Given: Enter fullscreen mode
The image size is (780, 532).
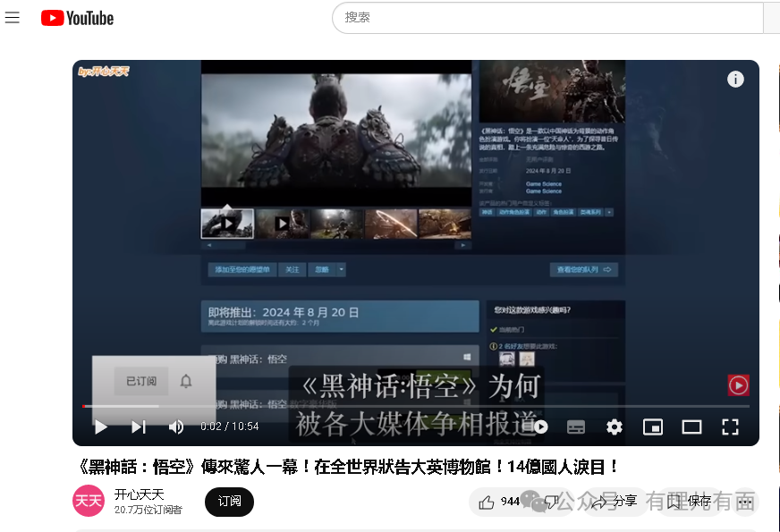Looking at the screenshot, I should 730,427.
